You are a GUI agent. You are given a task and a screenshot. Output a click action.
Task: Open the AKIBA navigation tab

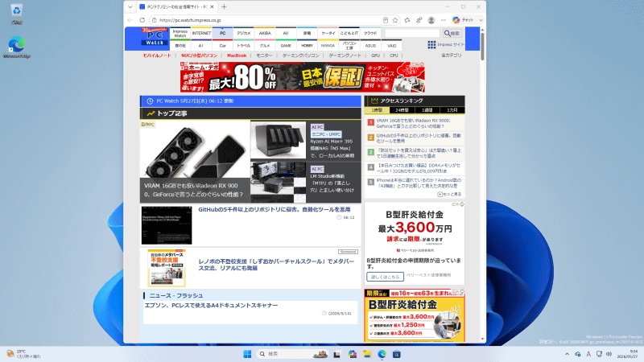265,34
